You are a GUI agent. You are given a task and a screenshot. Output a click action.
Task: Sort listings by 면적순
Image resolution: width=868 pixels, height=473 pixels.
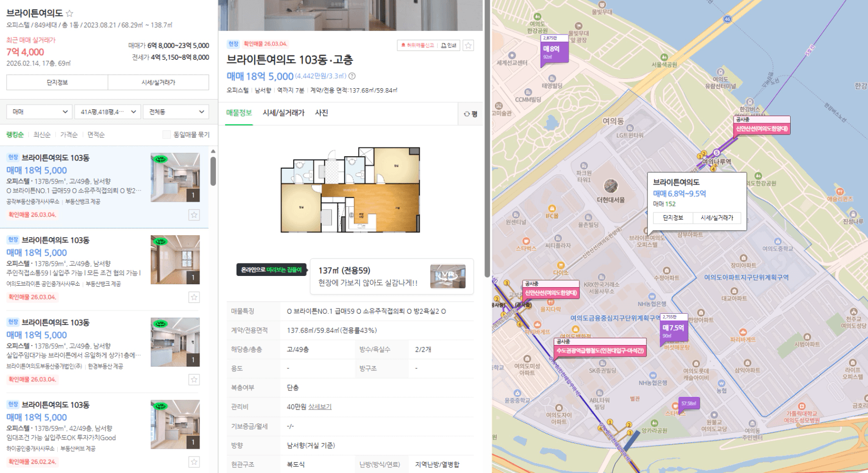(x=96, y=135)
